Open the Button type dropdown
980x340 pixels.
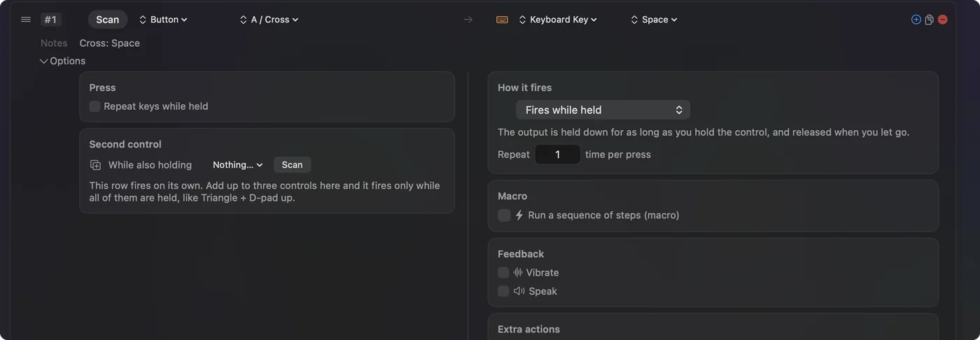click(x=163, y=20)
